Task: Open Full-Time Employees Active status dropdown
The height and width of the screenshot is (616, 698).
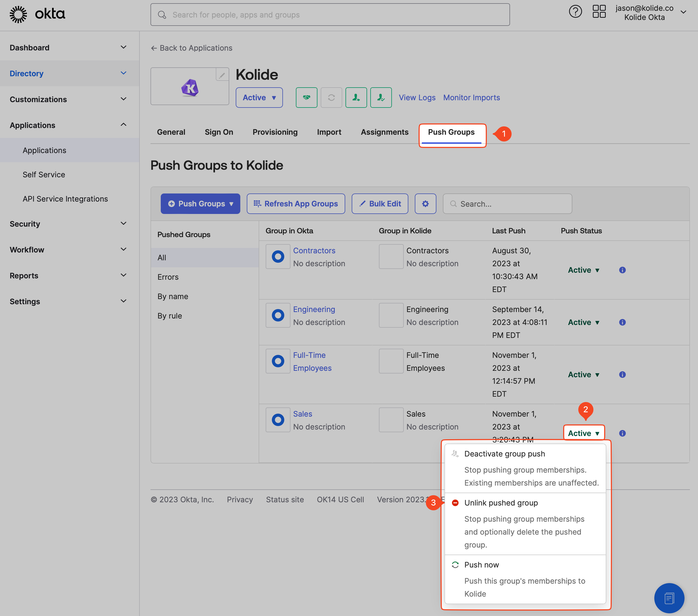Action: (584, 375)
